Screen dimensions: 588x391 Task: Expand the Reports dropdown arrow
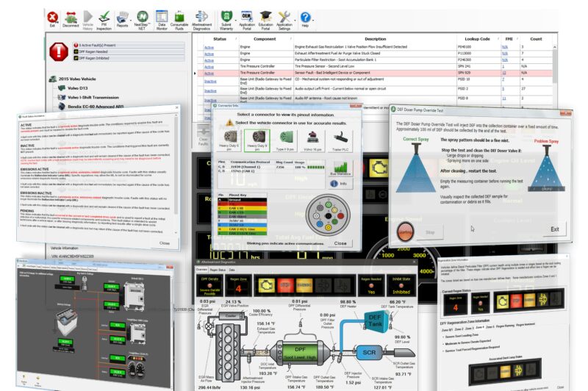click(x=131, y=20)
